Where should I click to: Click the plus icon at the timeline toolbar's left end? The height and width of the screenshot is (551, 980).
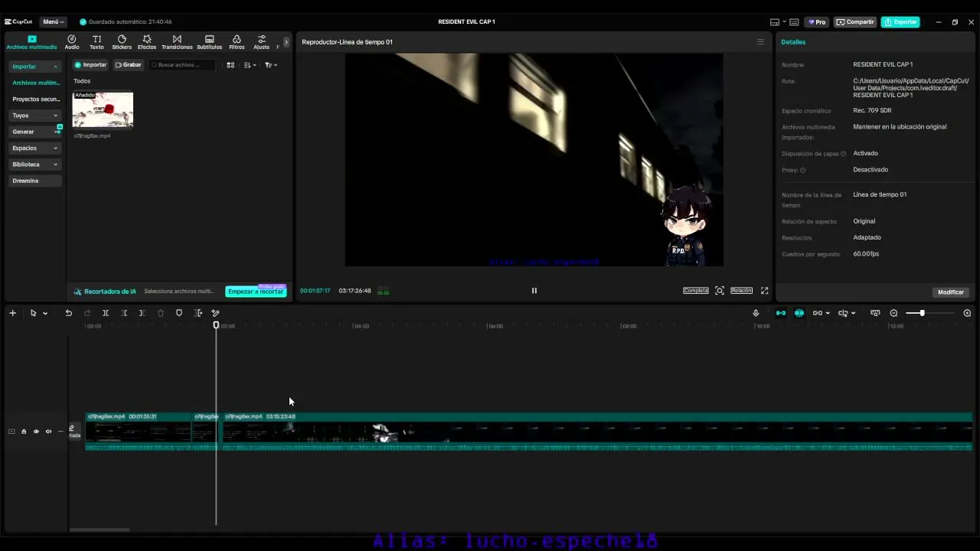[12, 313]
